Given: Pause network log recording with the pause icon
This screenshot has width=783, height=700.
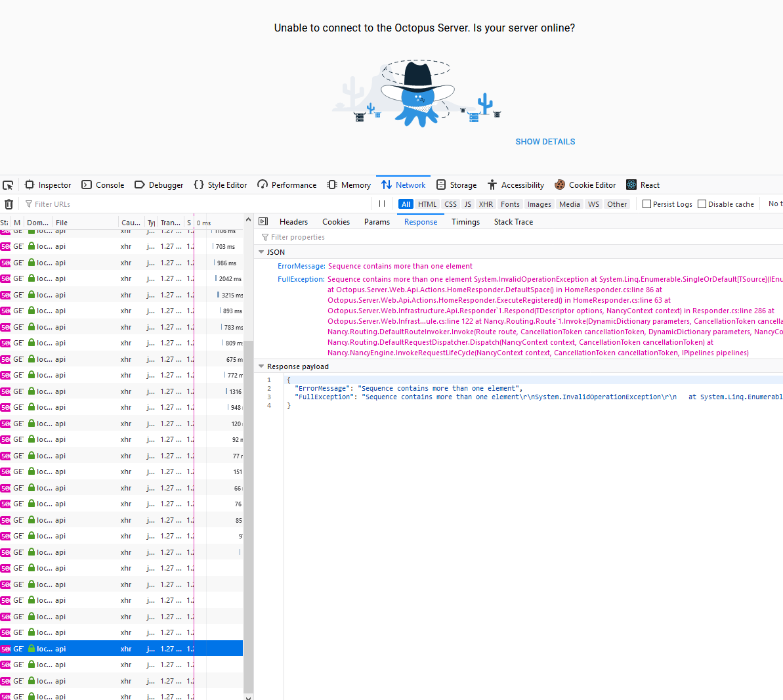Looking at the screenshot, I should click(381, 204).
